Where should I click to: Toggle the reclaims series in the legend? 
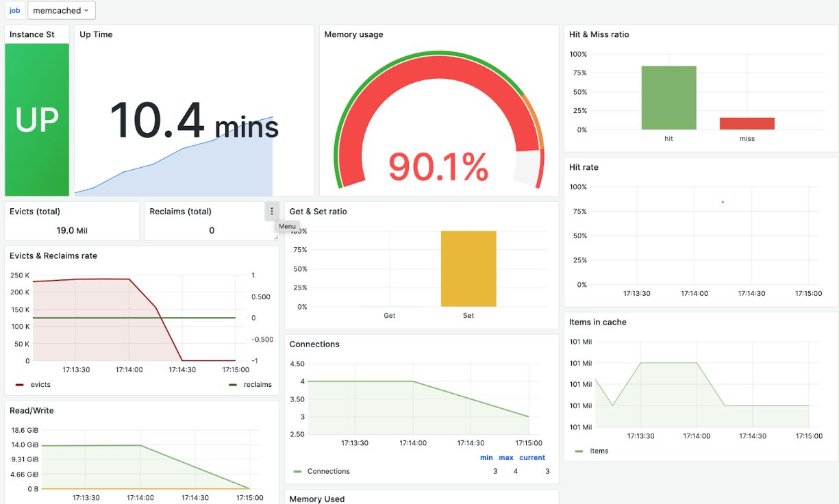(x=259, y=384)
